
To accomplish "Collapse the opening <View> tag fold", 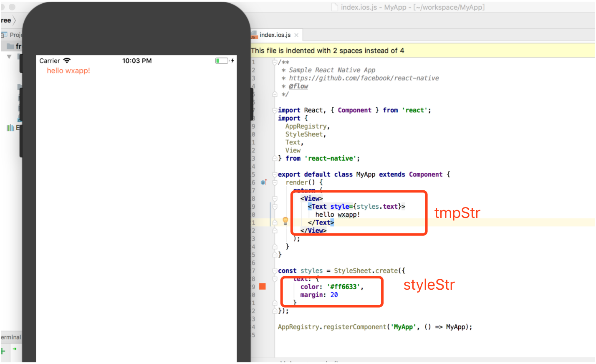I will tap(275, 199).
